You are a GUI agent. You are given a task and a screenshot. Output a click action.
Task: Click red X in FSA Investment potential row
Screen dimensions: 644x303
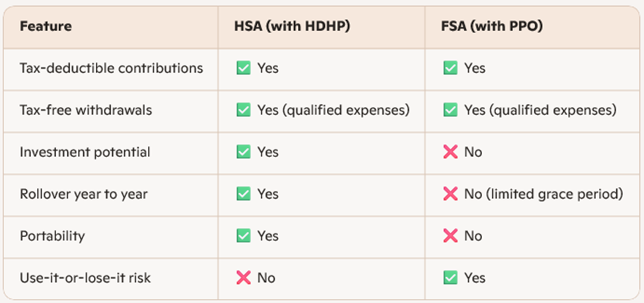[450, 152]
